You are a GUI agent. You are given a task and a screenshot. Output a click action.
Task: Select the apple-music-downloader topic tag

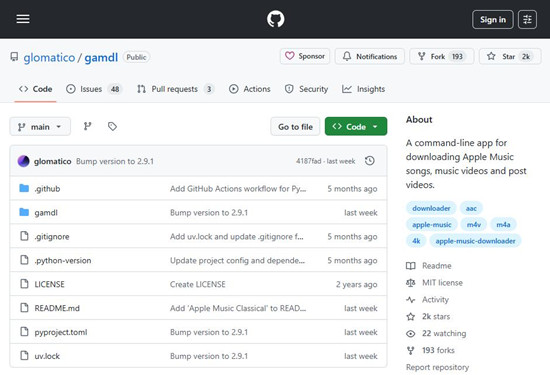(475, 241)
